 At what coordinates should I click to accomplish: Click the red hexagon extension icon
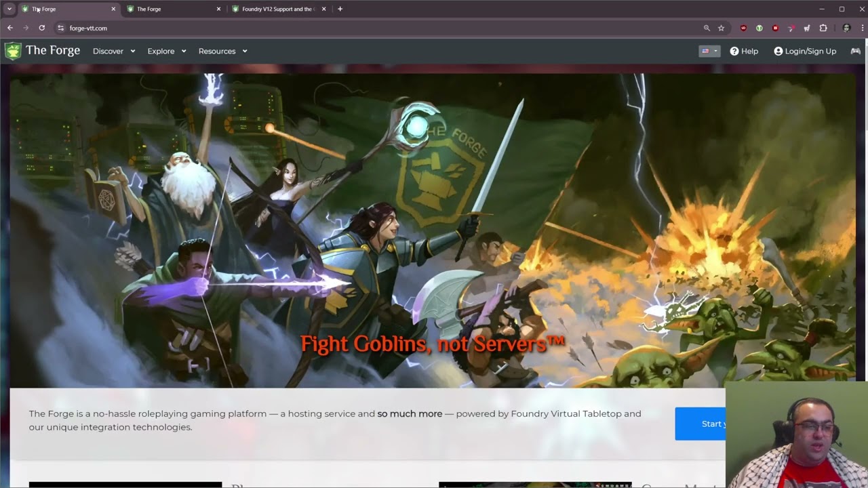coord(775,28)
